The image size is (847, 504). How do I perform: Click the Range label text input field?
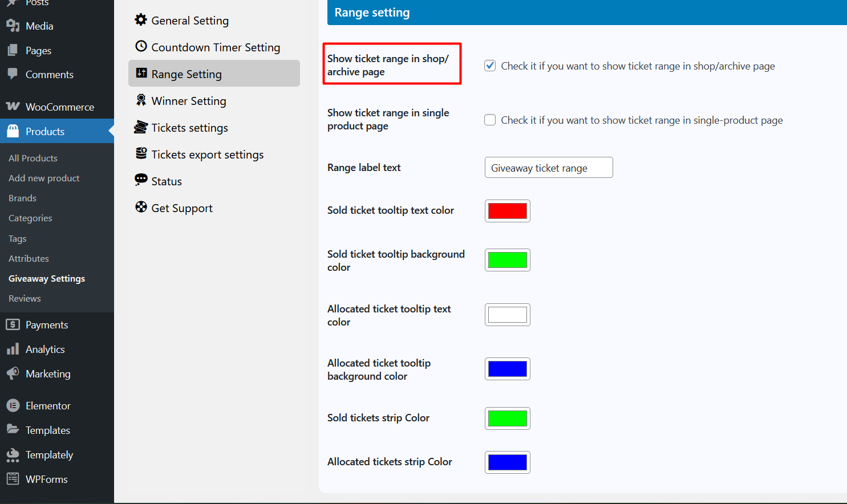point(548,168)
